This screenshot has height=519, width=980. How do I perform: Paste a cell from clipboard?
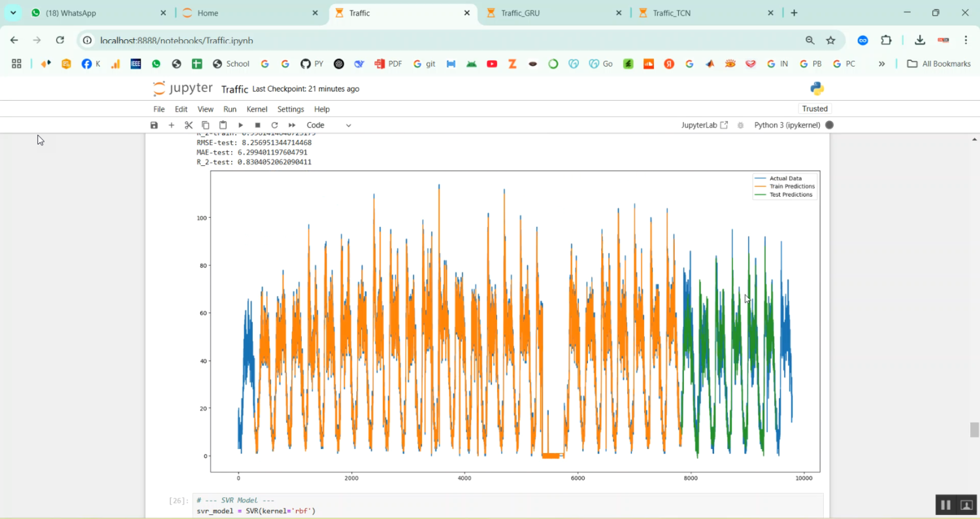tap(222, 125)
